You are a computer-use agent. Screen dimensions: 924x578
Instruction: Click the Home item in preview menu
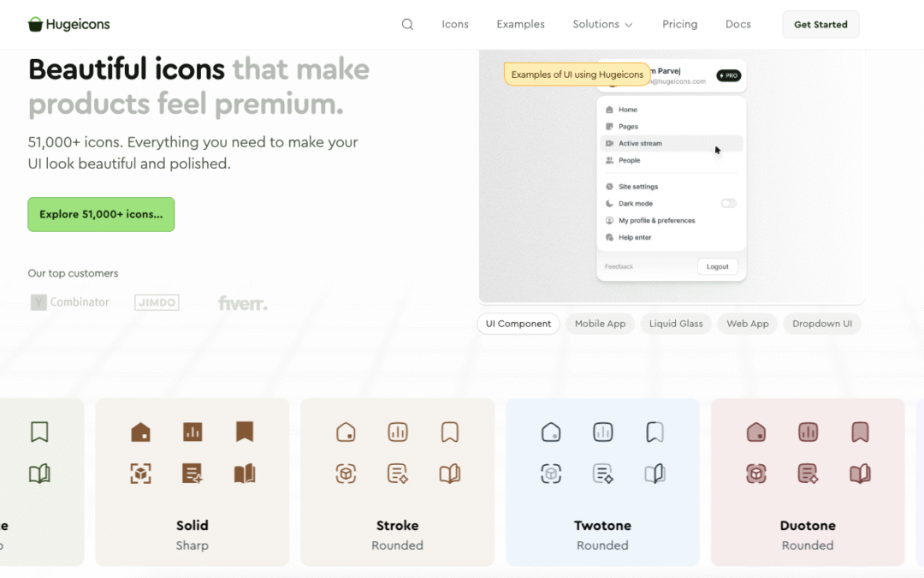[671, 110]
